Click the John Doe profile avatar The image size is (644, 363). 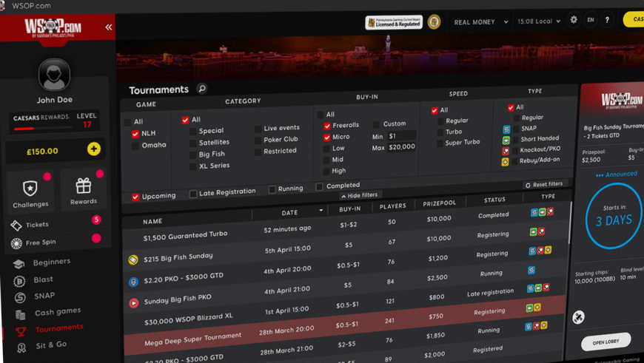tap(54, 75)
